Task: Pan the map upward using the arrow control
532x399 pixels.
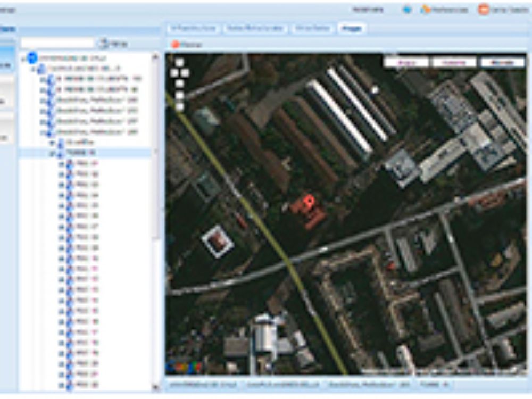Action: (179, 63)
